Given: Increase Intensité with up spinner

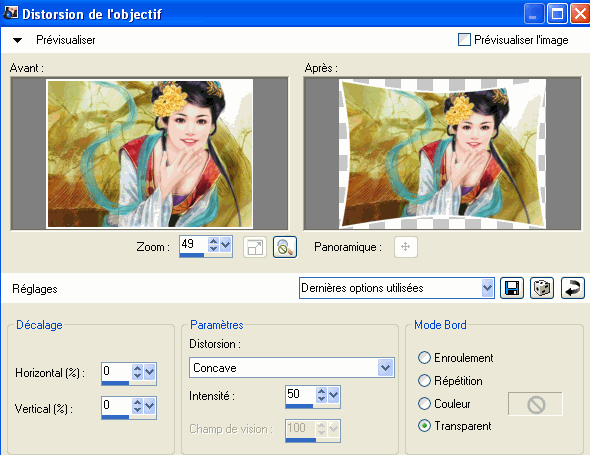Looking at the screenshot, I should click(x=321, y=391).
